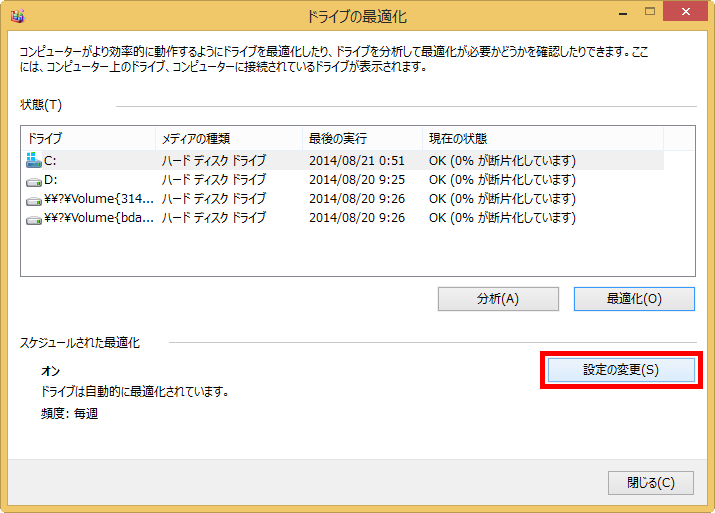Click the 分析(A) analyze button
This screenshot has width=715, height=513.
(x=498, y=299)
